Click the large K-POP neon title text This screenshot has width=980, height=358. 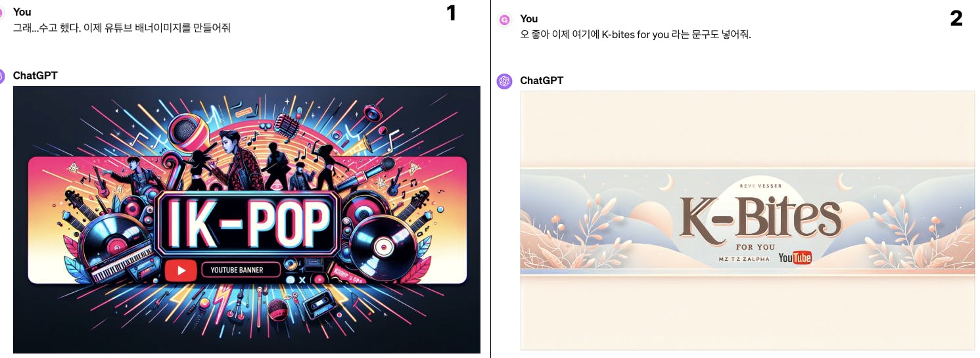point(247,222)
